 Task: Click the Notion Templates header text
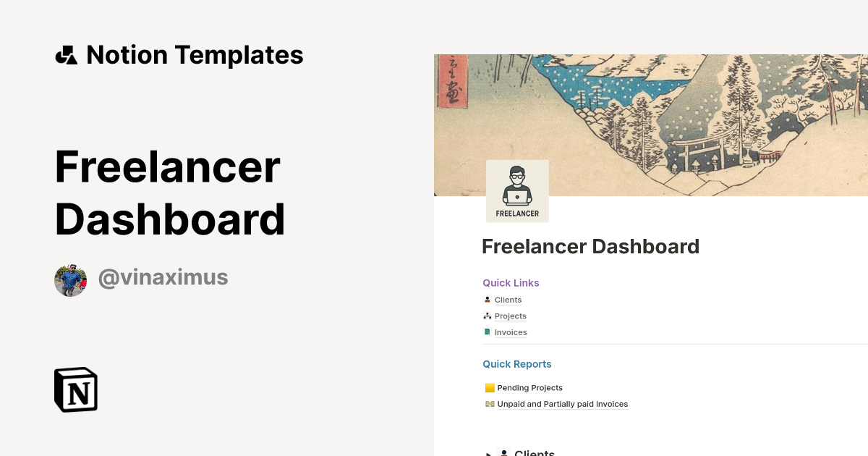[195, 54]
